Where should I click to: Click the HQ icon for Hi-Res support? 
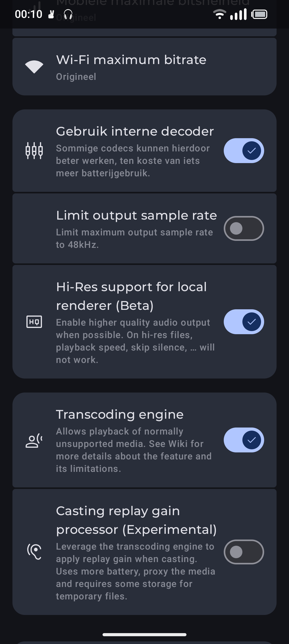[34, 322]
